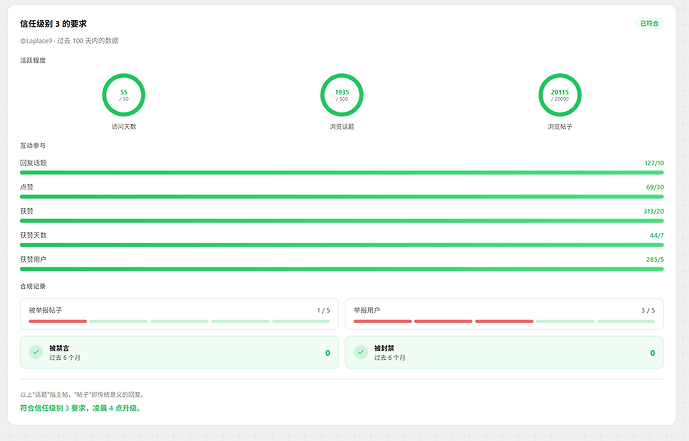689x441 pixels.
Task: Click the 3 / 5 count in 举报用户 card
Action: tap(648, 311)
